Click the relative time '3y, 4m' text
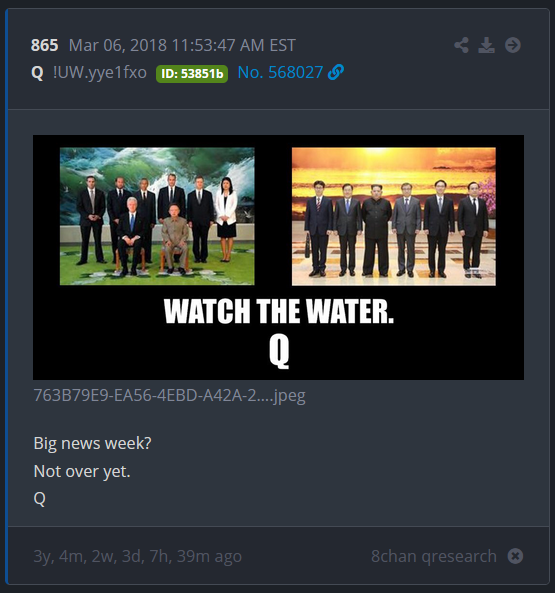 [137, 556]
